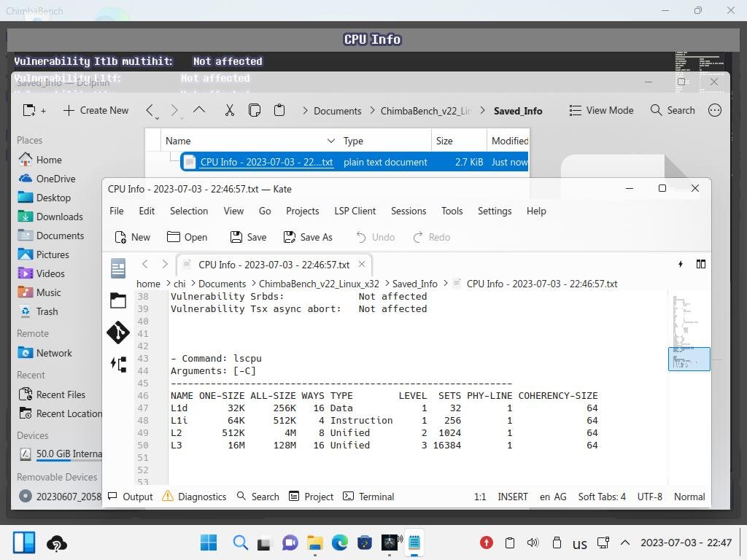The image size is (747, 560).
Task: Toggle the Soft Tabs setting in Kate
Action: pos(602,497)
